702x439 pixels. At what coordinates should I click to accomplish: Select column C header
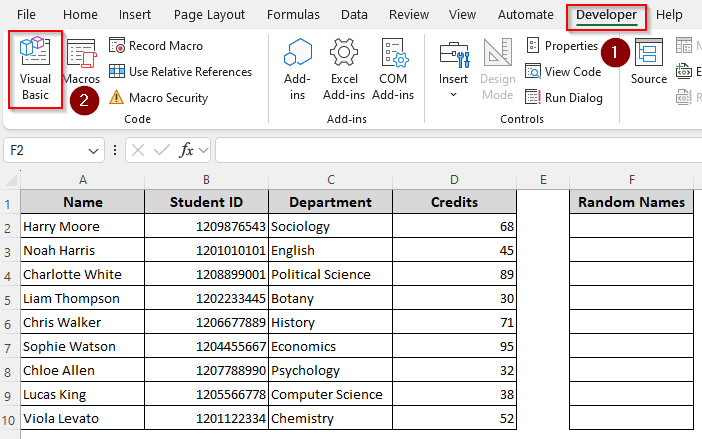point(330,179)
